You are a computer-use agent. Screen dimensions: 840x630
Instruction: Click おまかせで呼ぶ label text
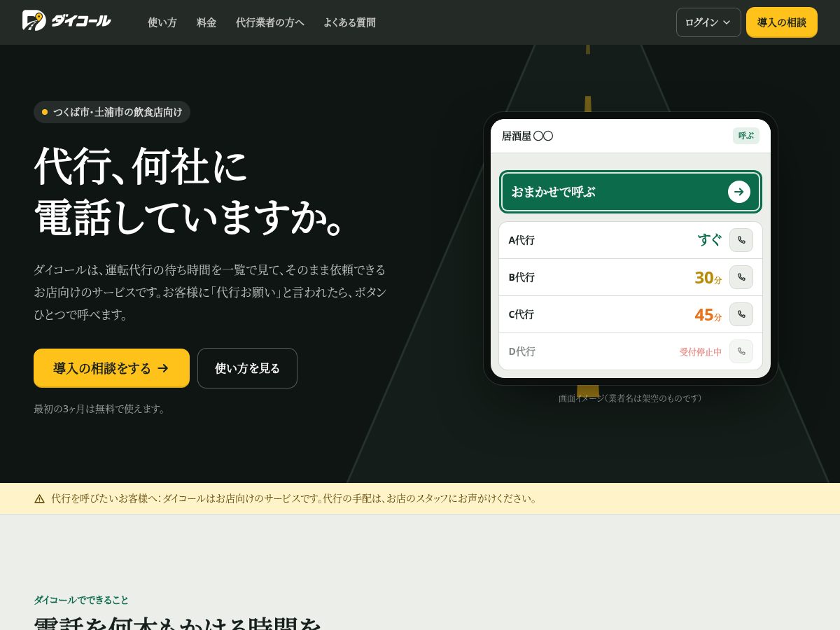click(553, 192)
